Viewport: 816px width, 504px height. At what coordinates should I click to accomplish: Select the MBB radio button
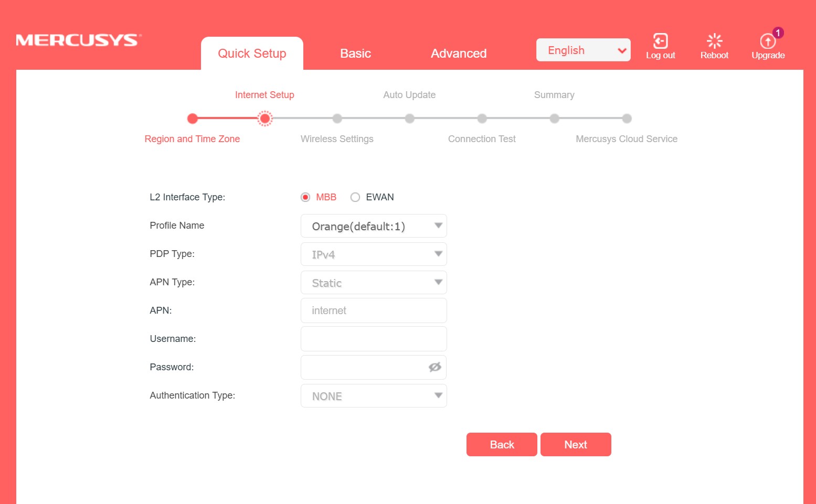tap(305, 197)
